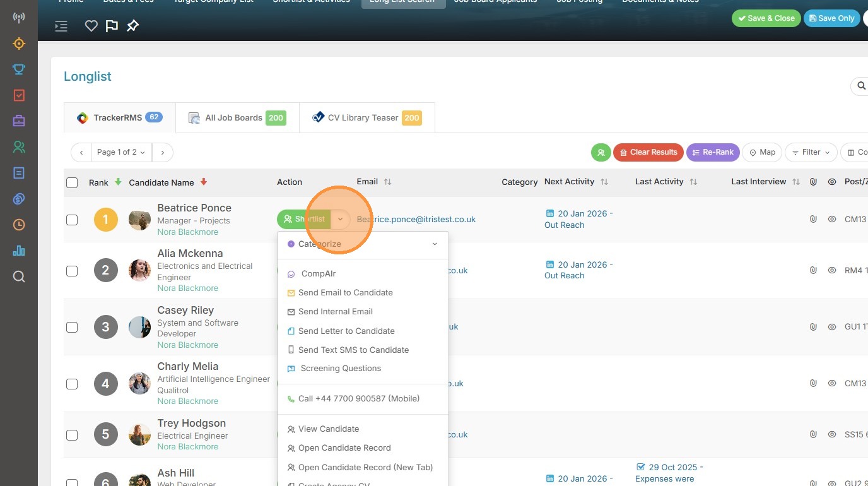Expand the Categorize submenu

(x=363, y=244)
